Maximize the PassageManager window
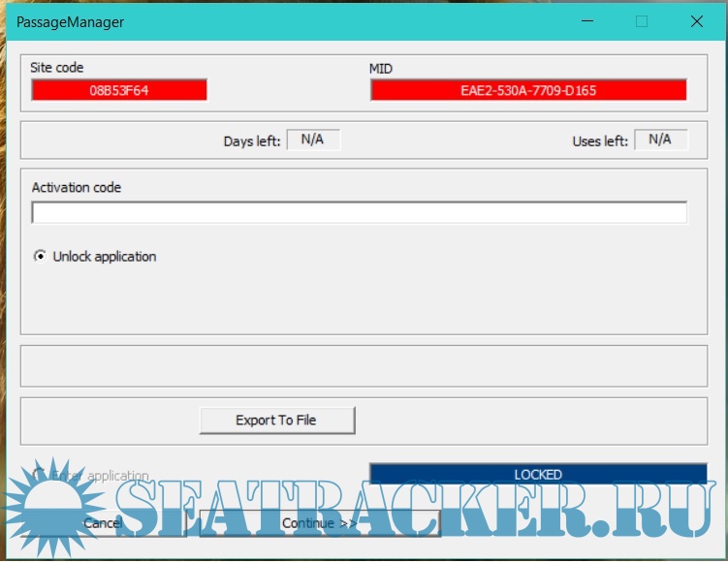This screenshot has width=728, height=562. pos(641,21)
